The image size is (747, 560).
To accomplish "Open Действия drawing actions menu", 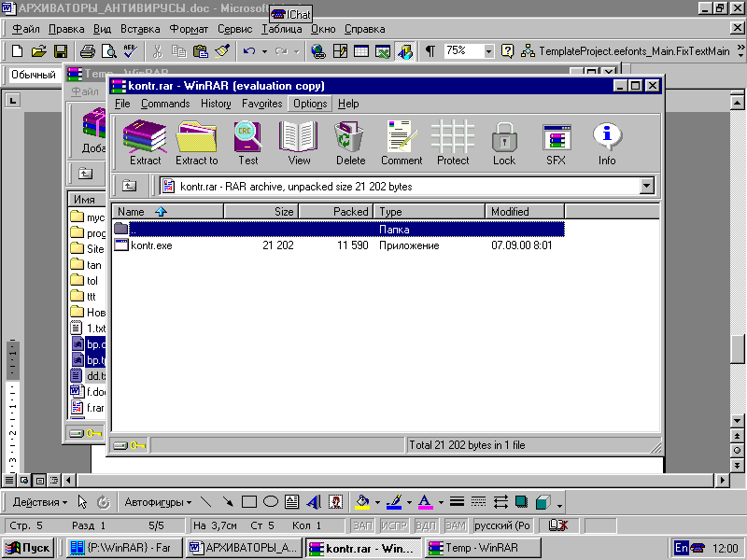I will pyautogui.click(x=40, y=502).
